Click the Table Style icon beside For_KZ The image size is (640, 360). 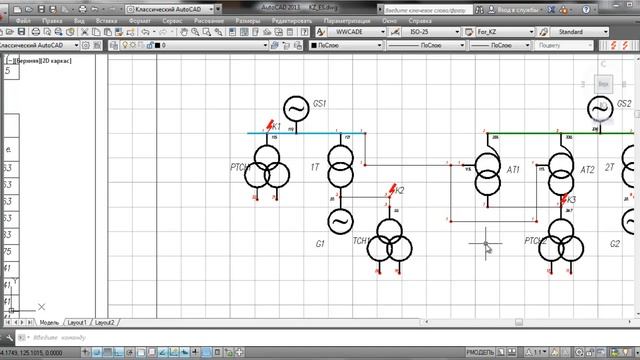point(469,32)
